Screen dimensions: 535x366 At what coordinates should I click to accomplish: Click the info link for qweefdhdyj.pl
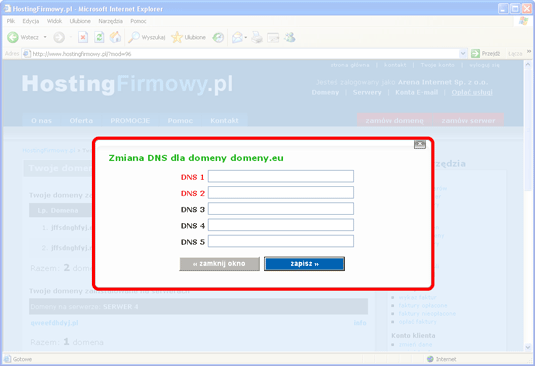coord(360,323)
